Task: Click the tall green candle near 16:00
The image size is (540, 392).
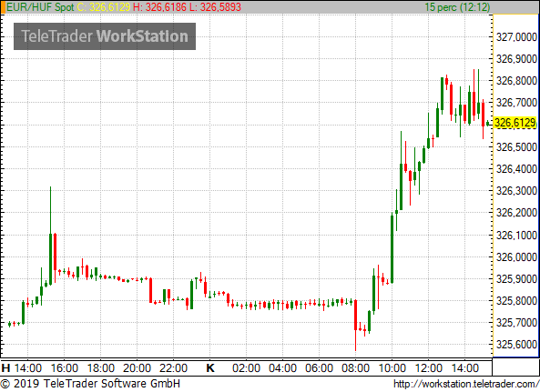Action: pyautogui.click(x=51, y=236)
